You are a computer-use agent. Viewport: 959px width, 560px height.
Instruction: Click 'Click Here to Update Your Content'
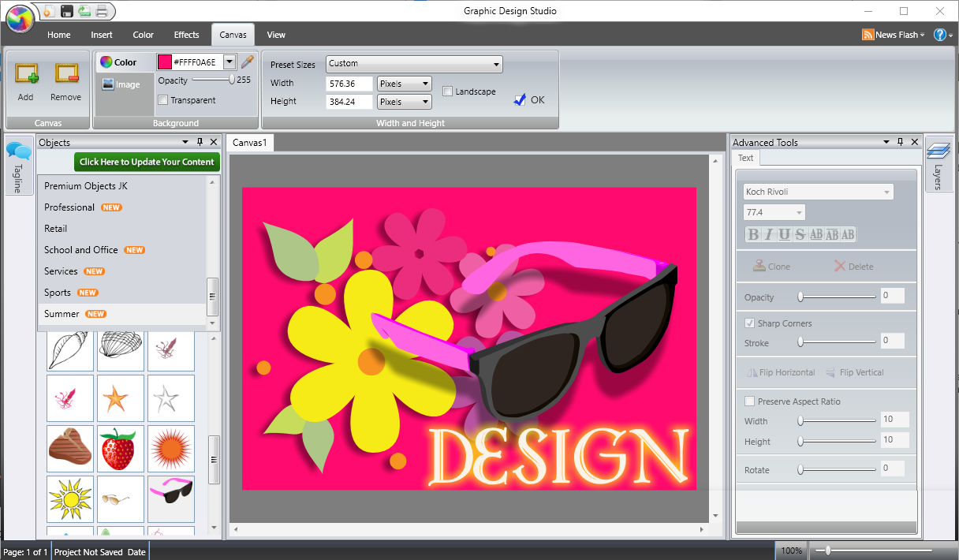(x=147, y=162)
